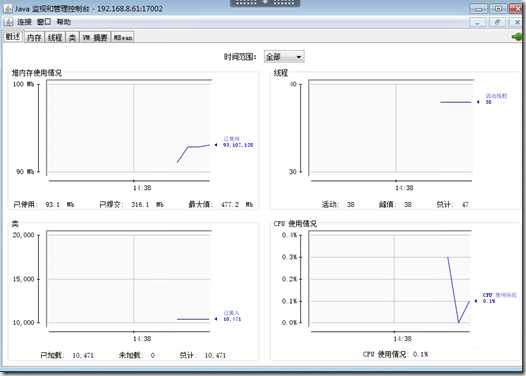526x376 pixels.
Task: Switch to the 内存 tab
Action: point(34,37)
